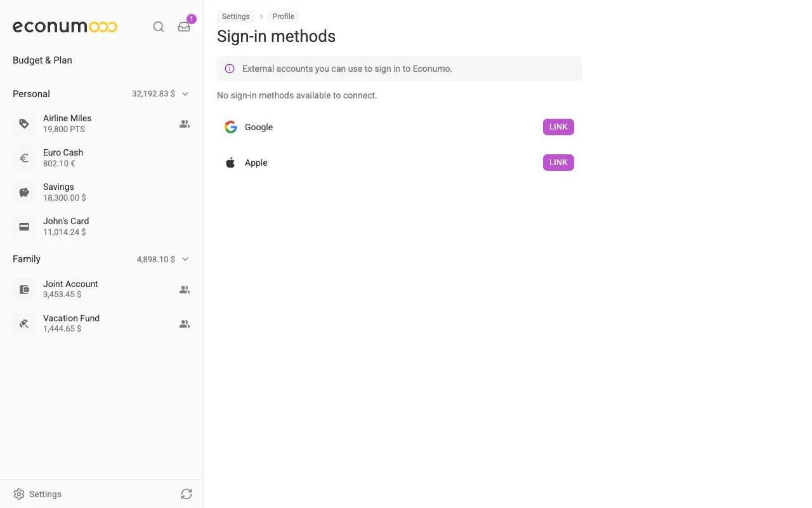
Task: Click the 18,300.00 $ balance
Action: click(x=65, y=198)
